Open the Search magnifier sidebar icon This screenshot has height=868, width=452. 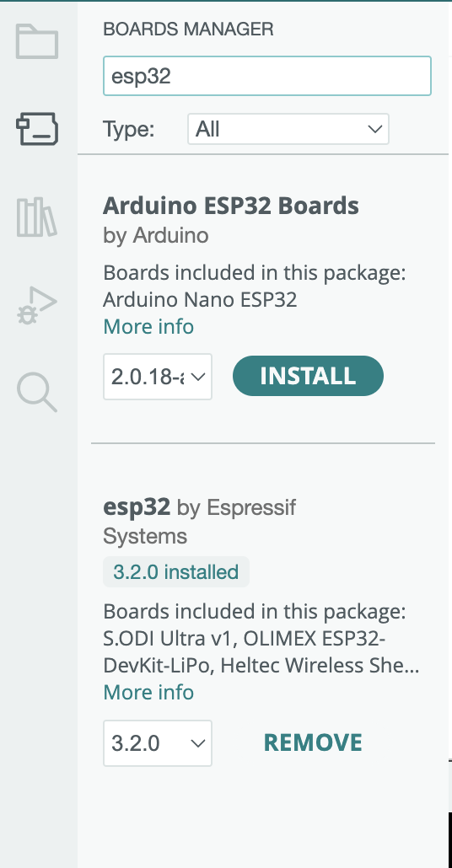tap(36, 393)
